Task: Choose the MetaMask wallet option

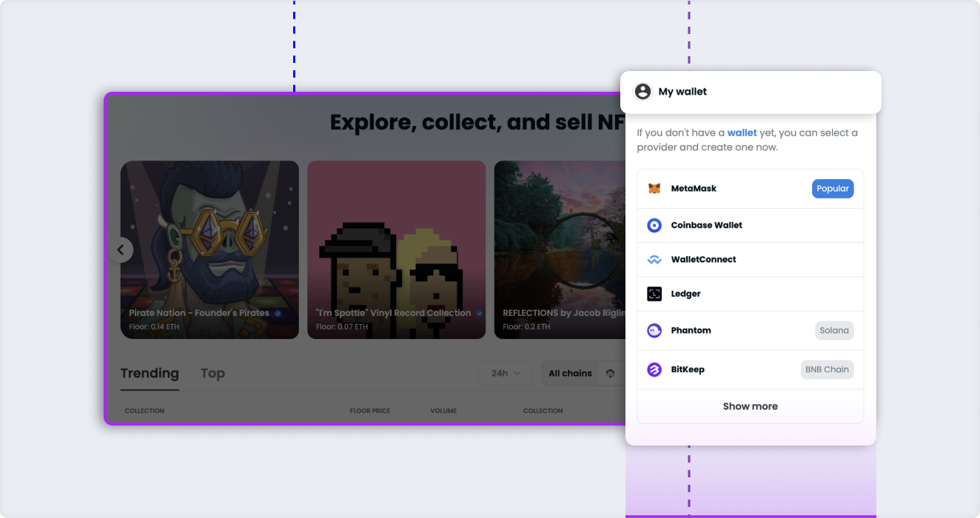Action: (x=751, y=189)
